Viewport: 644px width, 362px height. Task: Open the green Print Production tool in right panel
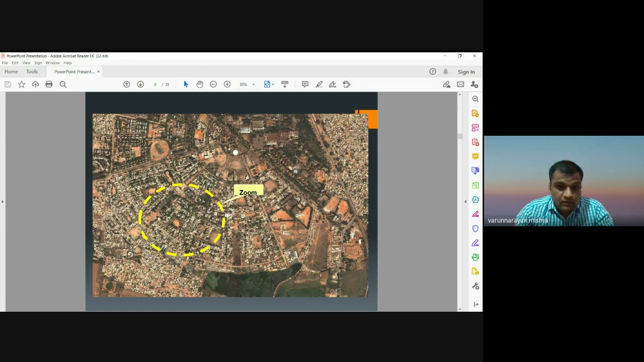point(475,257)
